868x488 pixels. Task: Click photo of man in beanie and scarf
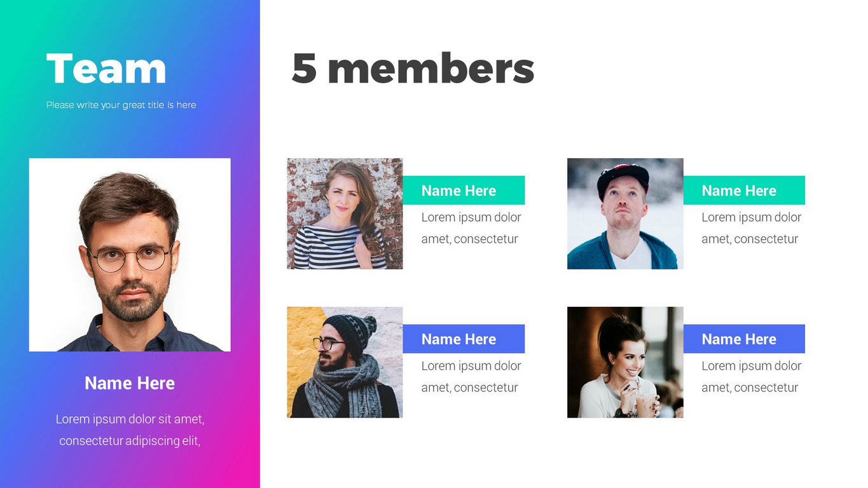tap(345, 362)
